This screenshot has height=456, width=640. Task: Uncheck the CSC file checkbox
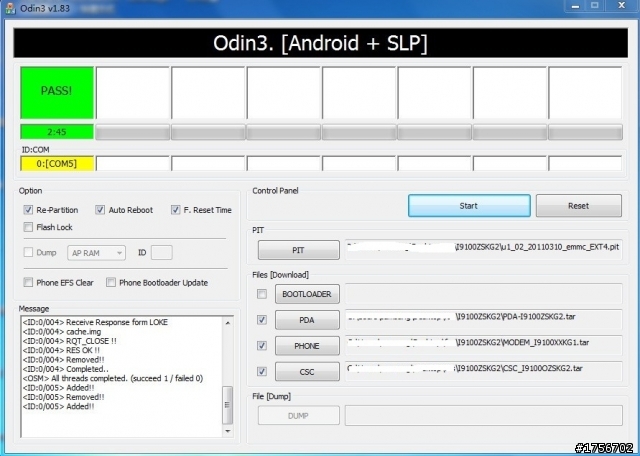point(262,371)
